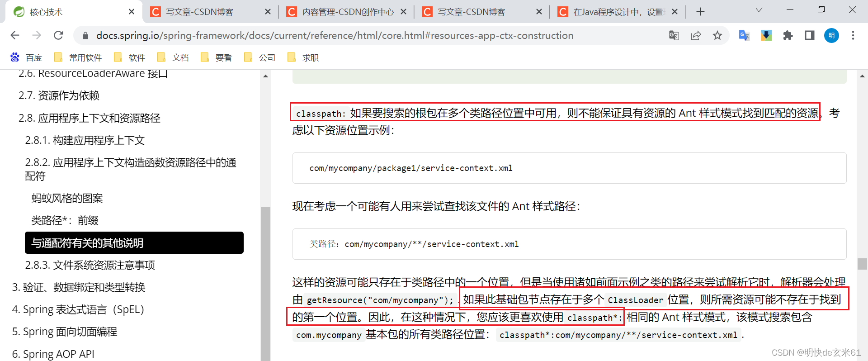Open 要看 bookmark folder
The width and height of the screenshot is (868, 361).
click(216, 57)
